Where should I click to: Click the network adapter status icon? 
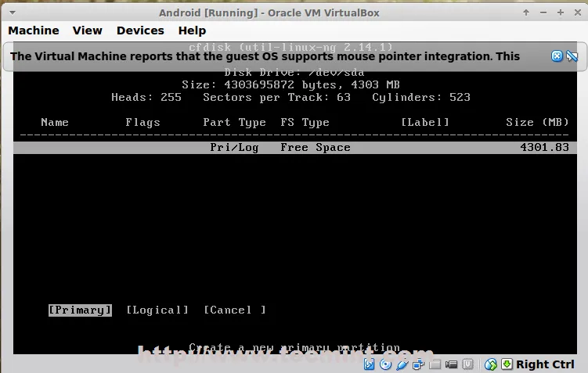point(418,364)
